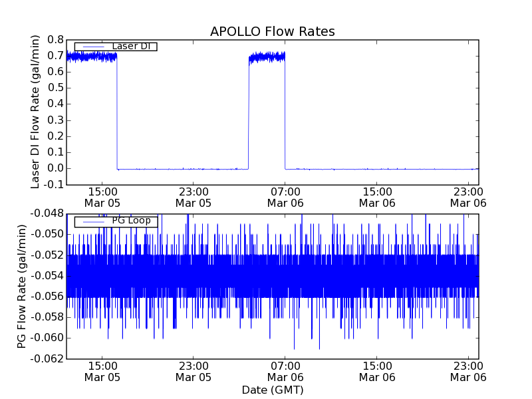
Task: Click the 0.2 tick on Laser DI axis
Action: pyautogui.click(x=55, y=136)
